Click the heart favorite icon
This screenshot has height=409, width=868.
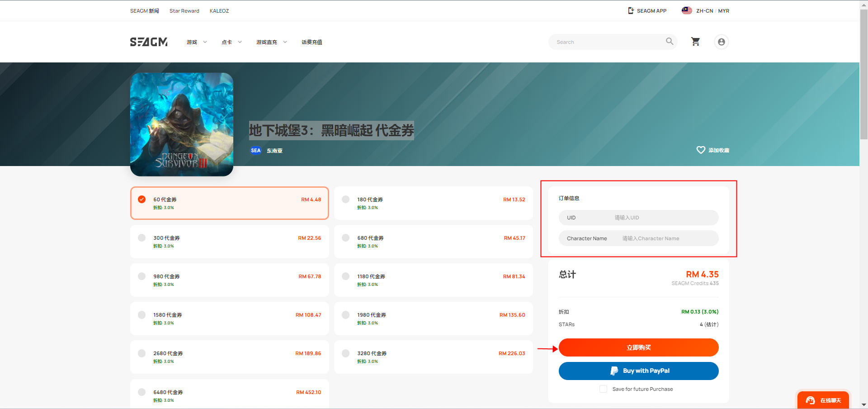[701, 150]
